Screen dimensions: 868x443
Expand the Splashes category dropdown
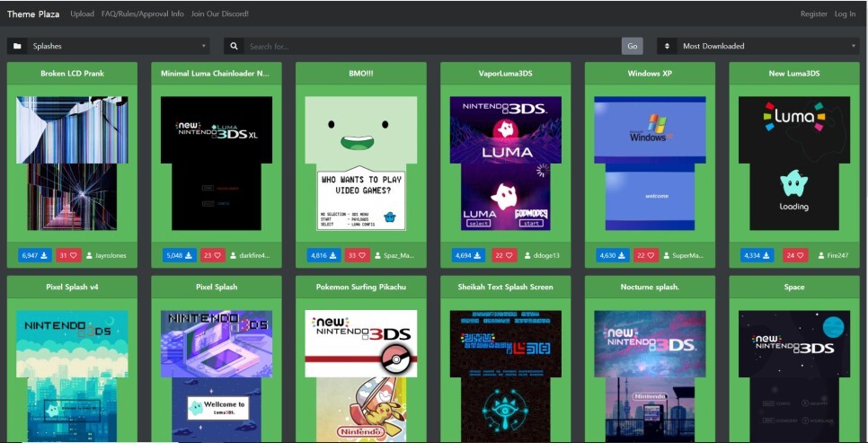[x=118, y=46]
